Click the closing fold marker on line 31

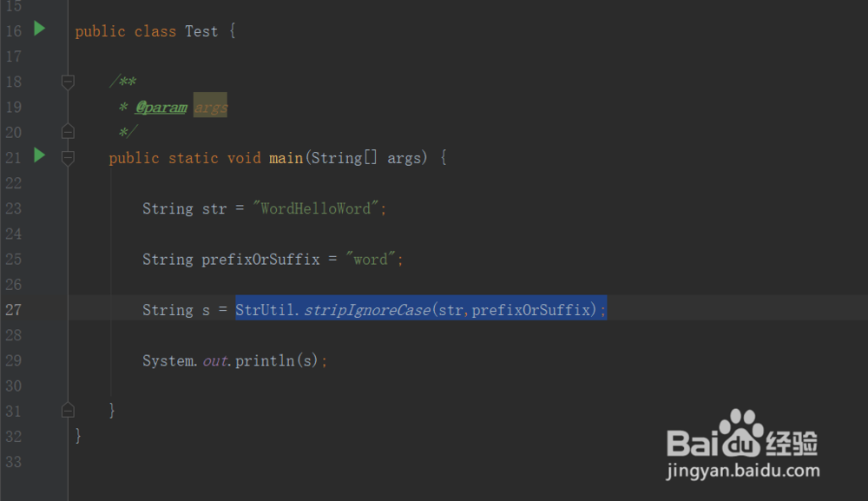click(x=68, y=409)
